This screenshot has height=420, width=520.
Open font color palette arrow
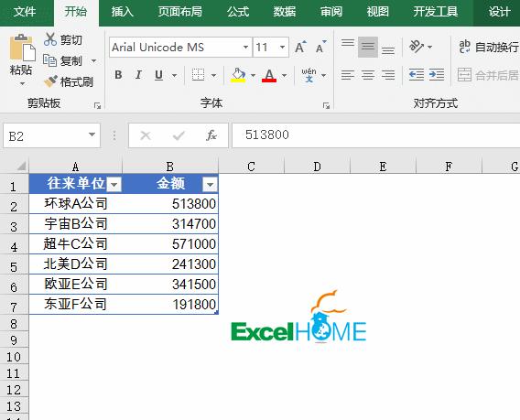(x=284, y=75)
